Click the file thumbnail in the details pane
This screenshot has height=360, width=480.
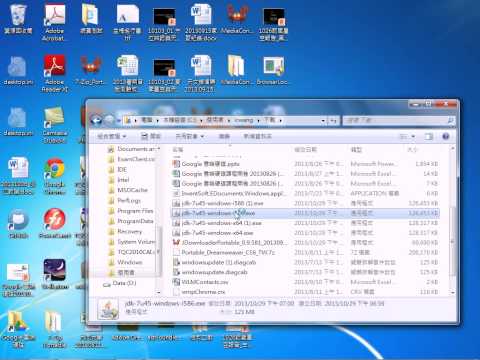(108, 309)
